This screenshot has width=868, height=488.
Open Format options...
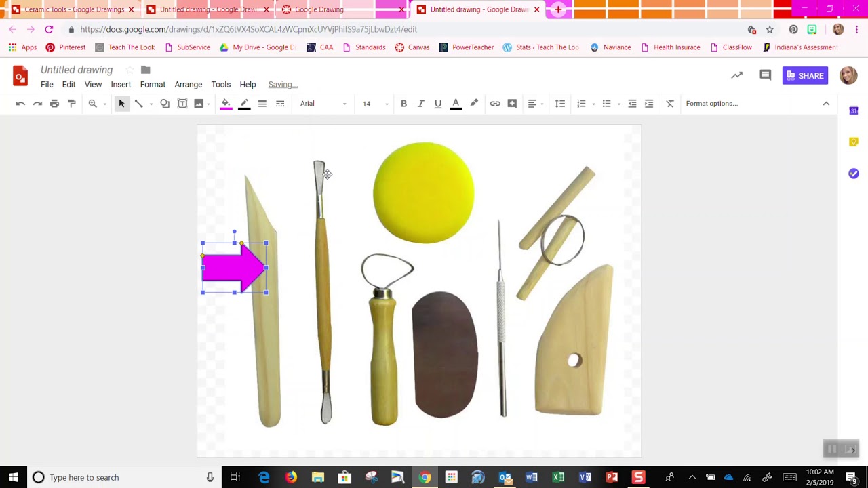[x=711, y=103]
